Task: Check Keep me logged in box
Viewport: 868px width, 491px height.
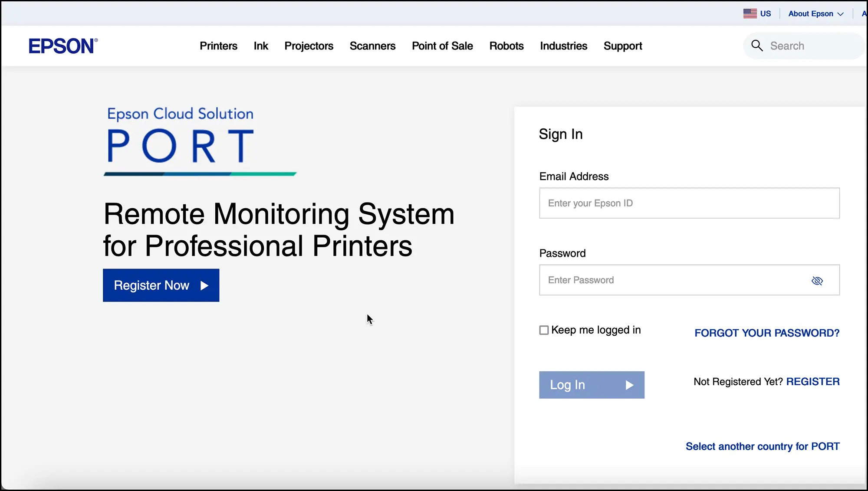Action: pyautogui.click(x=544, y=330)
